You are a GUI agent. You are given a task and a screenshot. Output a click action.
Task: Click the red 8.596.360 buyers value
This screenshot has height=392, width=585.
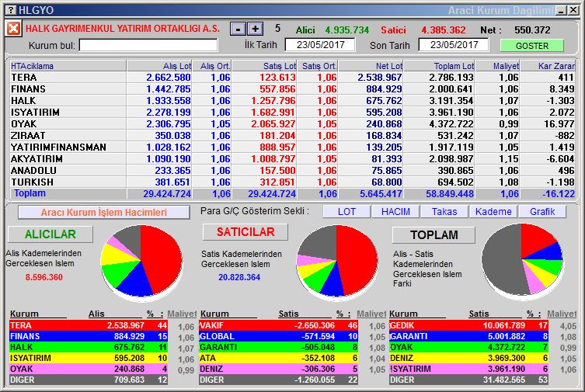click(x=44, y=277)
